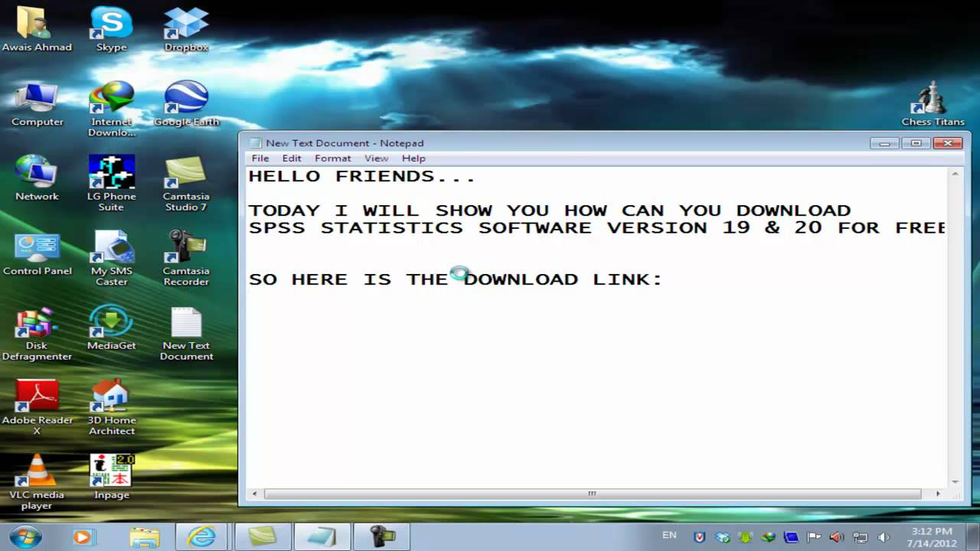Click the Show desktop strip at taskbar end
This screenshot has width=980, height=551.
click(x=975, y=536)
